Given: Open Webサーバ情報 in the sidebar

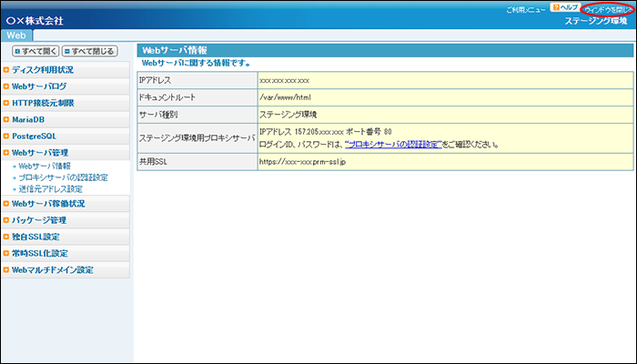Looking at the screenshot, I should click(x=45, y=167).
